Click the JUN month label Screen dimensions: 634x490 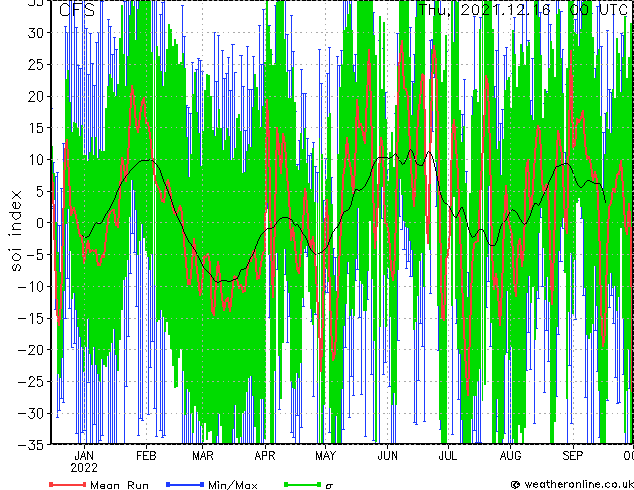click(x=387, y=456)
